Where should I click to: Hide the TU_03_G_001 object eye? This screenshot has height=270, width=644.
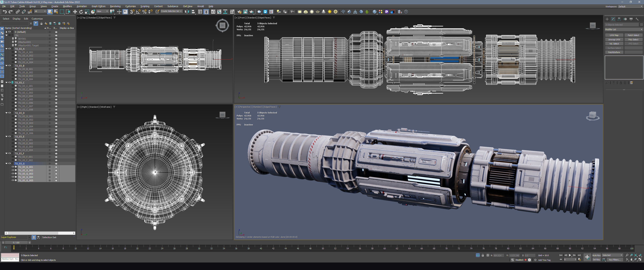13,167
